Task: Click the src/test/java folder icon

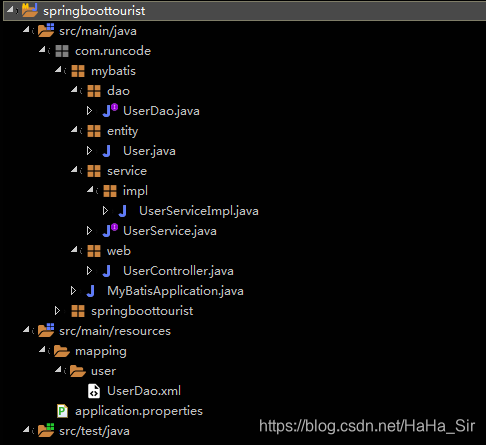Action: pos(46,430)
